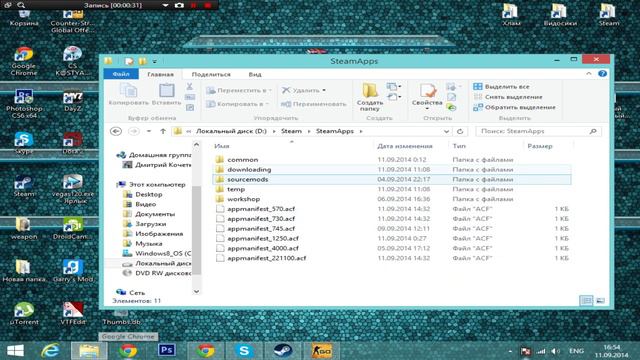Switch to the large icons view layout button

coord(600,301)
